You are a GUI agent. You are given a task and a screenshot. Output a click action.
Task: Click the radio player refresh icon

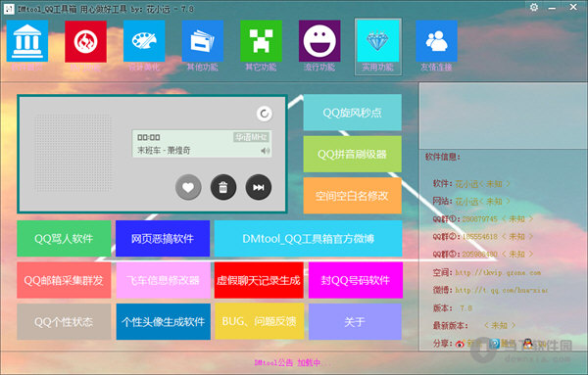click(x=265, y=114)
